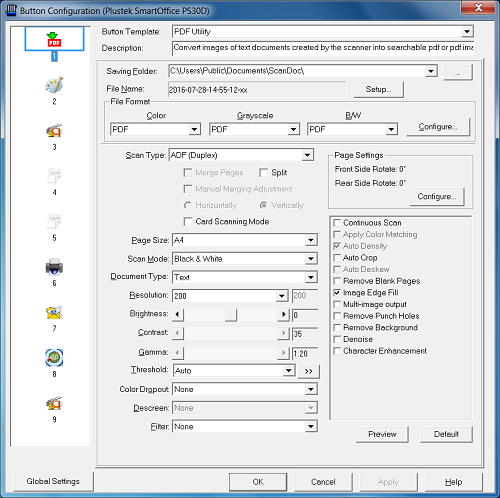Open the Button Template dropdown
Image resolution: width=500 pixels, height=498 pixels.
[x=323, y=32]
